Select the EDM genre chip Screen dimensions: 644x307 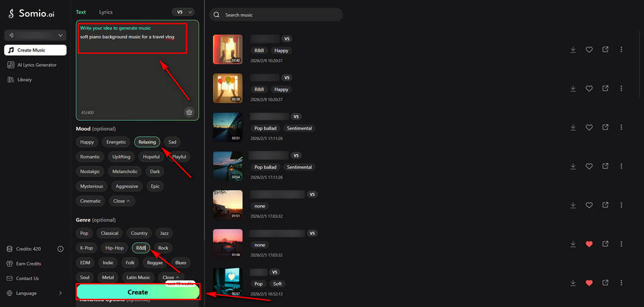86,262
